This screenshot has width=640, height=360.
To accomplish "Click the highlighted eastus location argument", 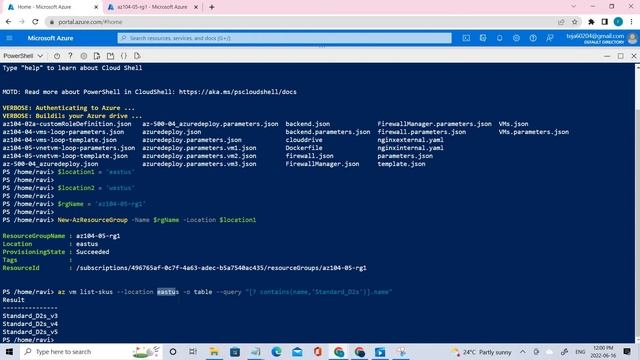I will click(x=168, y=292).
